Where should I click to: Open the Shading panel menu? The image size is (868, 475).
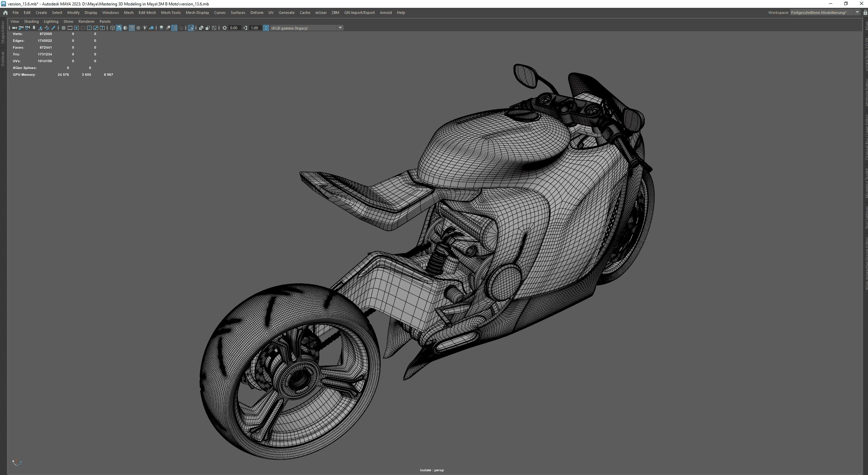[x=31, y=21]
